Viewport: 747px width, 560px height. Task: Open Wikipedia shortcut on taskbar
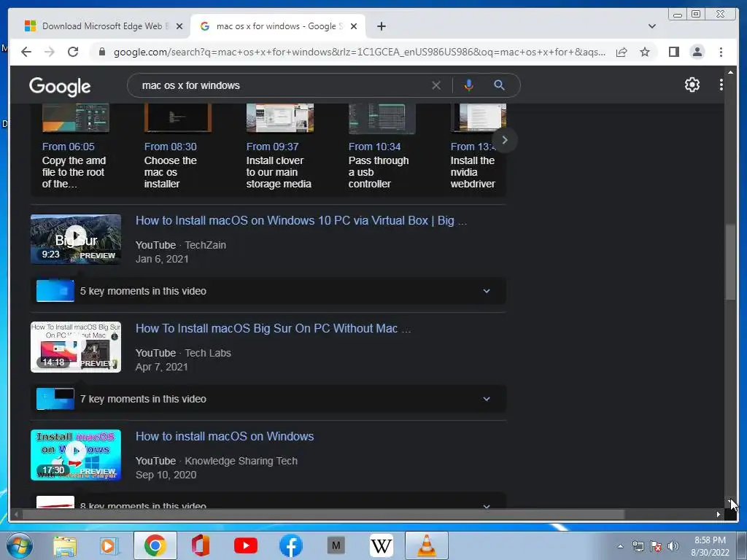click(x=381, y=545)
